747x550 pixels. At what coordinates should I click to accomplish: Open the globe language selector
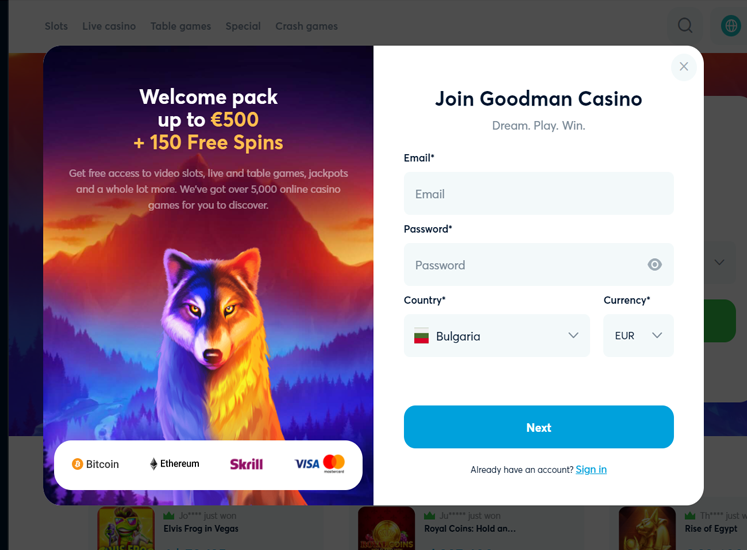[x=731, y=26]
